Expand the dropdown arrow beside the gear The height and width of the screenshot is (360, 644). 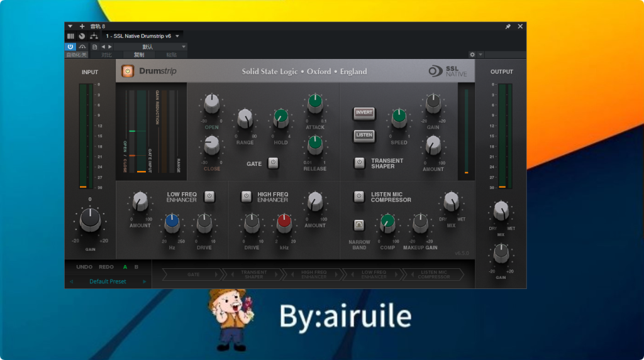coord(480,55)
